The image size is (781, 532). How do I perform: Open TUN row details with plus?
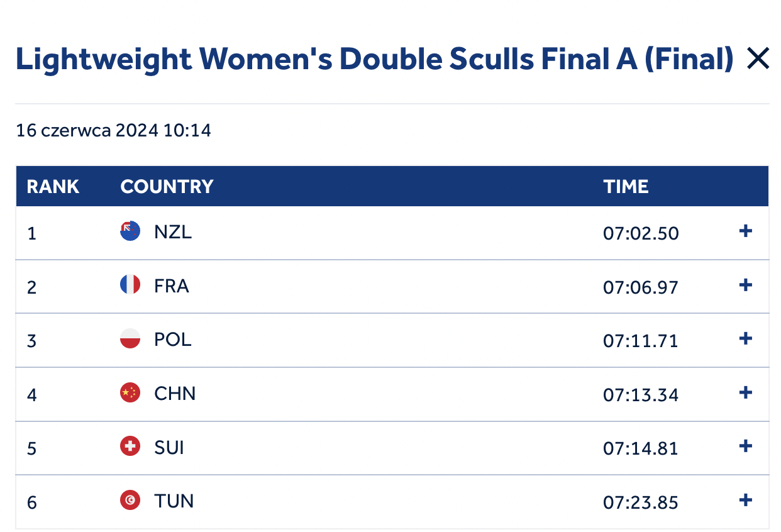(x=745, y=501)
